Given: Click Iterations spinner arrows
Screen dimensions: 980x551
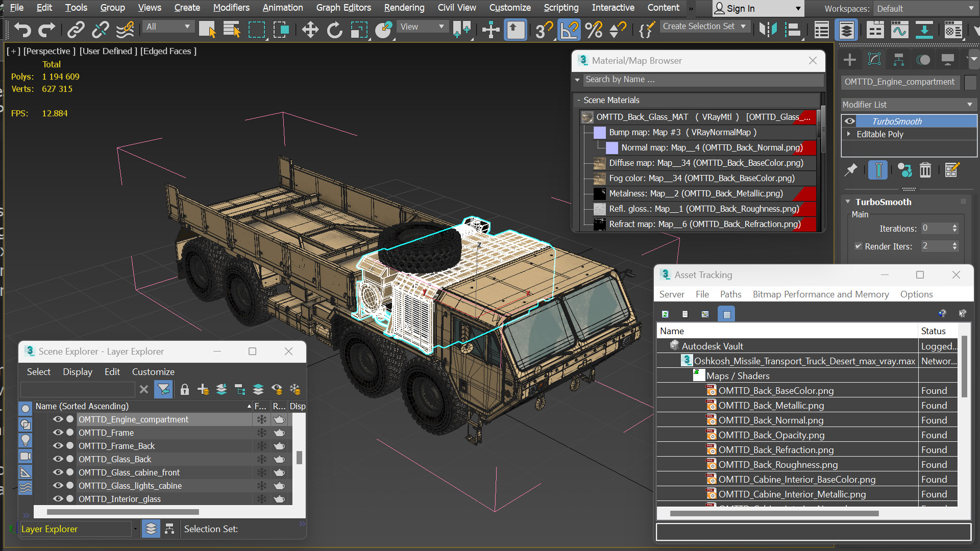Looking at the screenshot, I should coord(954,229).
